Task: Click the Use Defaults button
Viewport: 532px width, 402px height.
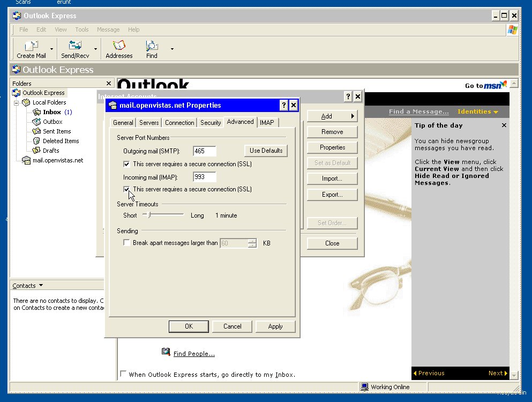Action: pyautogui.click(x=266, y=151)
